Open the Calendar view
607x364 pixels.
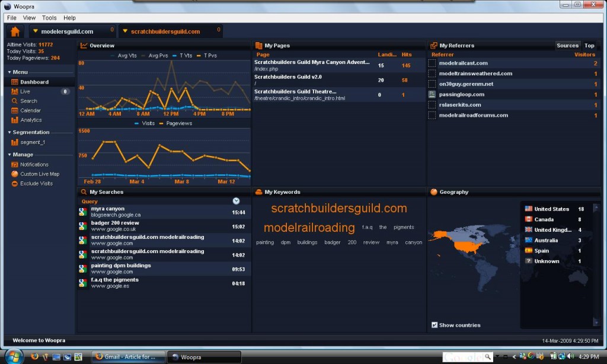click(x=29, y=110)
